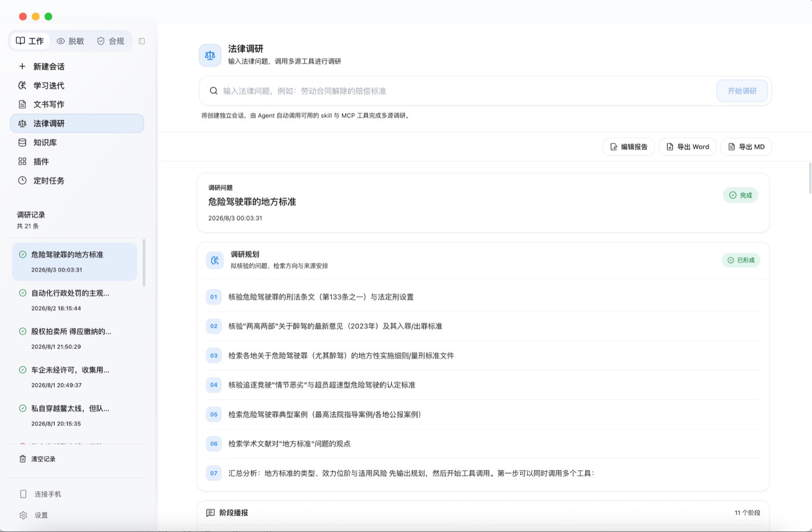Click step 06 number badge
Viewport: 812px width, 532px height.
click(x=214, y=444)
